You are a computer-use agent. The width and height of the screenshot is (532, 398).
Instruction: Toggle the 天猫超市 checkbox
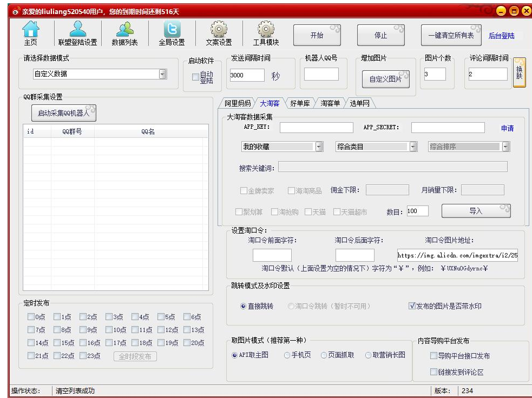(x=337, y=212)
